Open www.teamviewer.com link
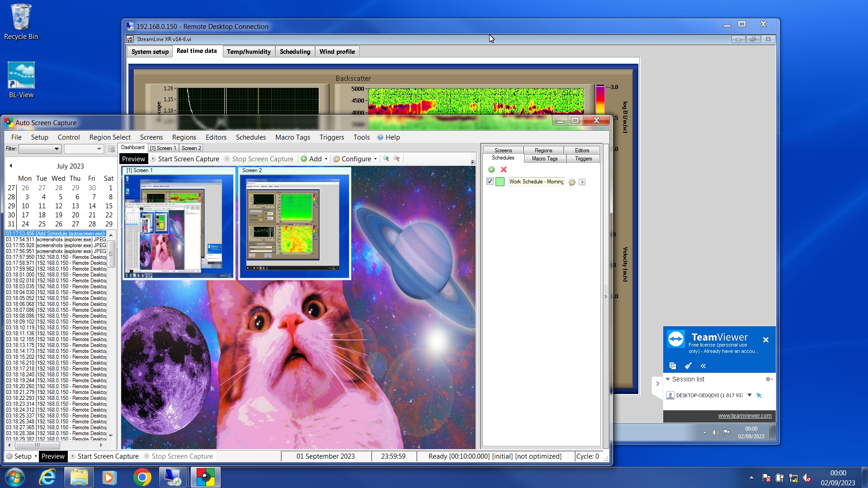Image resolution: width=868 pixels, height=488 pixels. pos(745,416)
